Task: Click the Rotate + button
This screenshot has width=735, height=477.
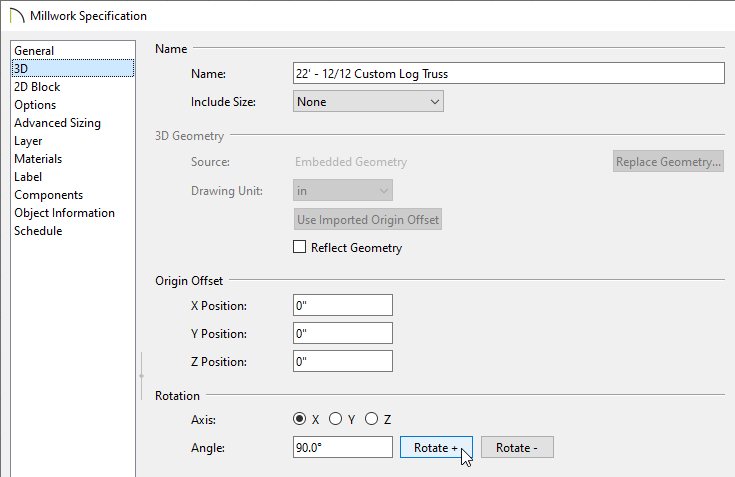Action: tap(436, 447)
